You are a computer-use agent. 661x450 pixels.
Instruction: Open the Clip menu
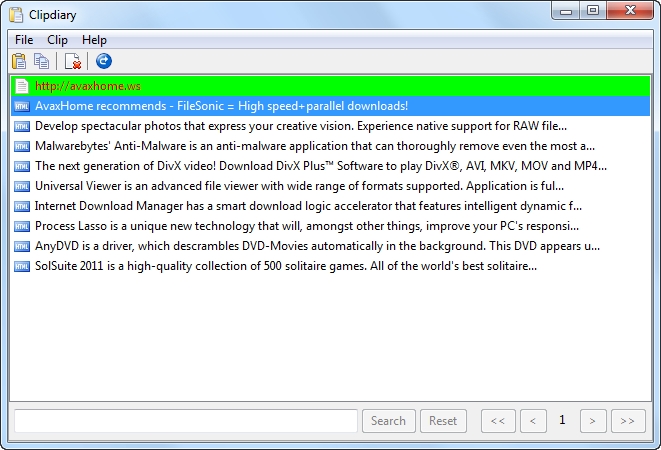coord(57,40)
